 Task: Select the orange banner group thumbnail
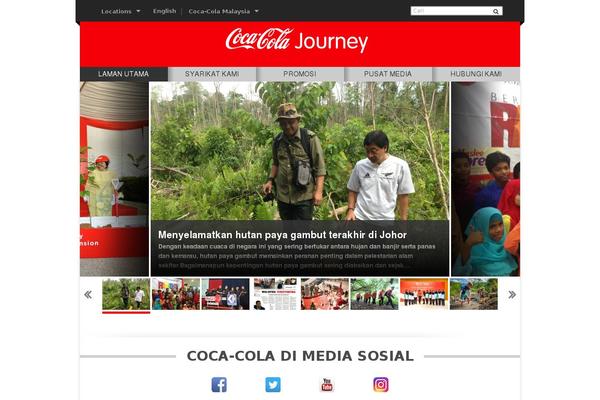[x=424, y=294]
